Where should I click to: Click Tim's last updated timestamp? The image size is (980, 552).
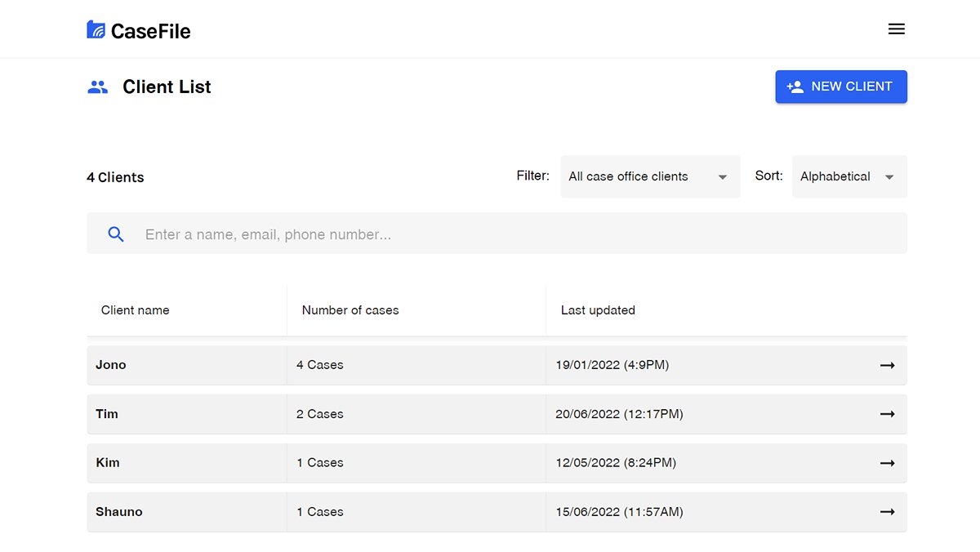click(x=620, y=414)
